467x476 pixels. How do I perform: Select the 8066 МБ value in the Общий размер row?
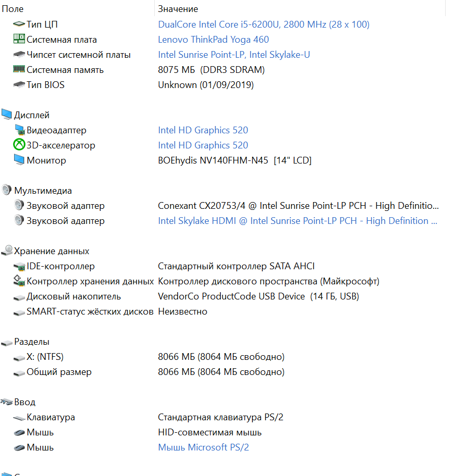coord(221,372)
